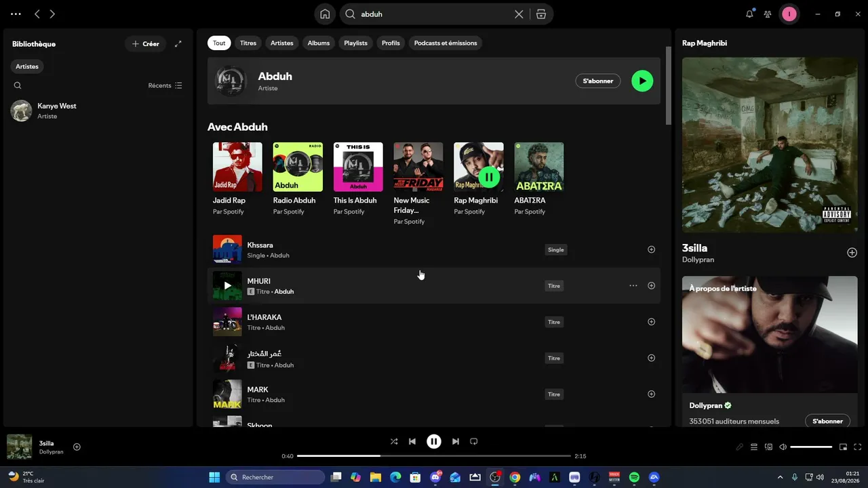
Task: Seek on the track progress bar
Action: pos(434,456)
